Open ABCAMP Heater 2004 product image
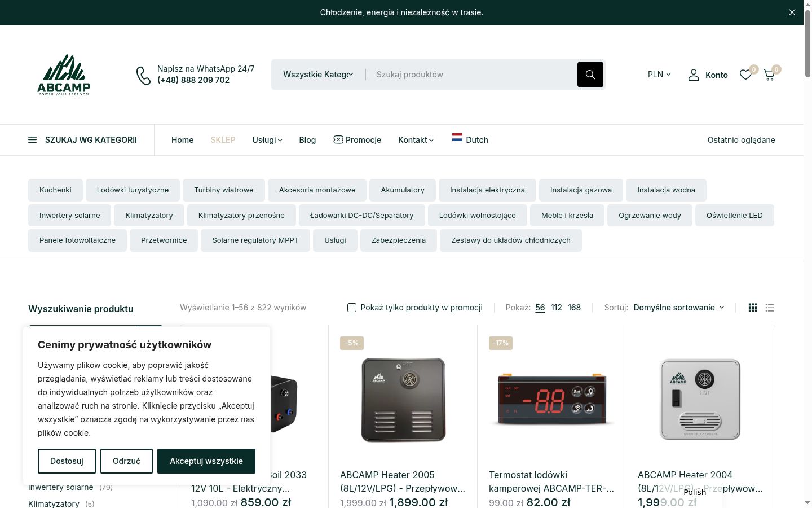This screenshot has width=812, height=508. coord(700,399)
